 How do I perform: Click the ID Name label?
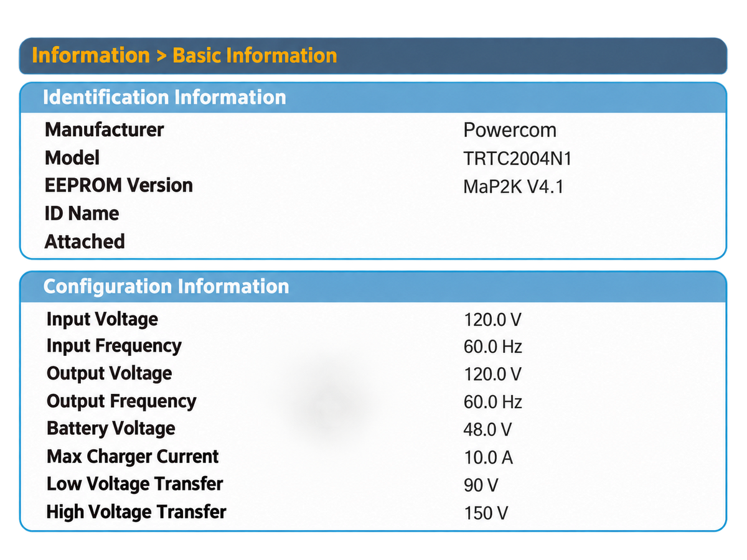tap(82, 213)
